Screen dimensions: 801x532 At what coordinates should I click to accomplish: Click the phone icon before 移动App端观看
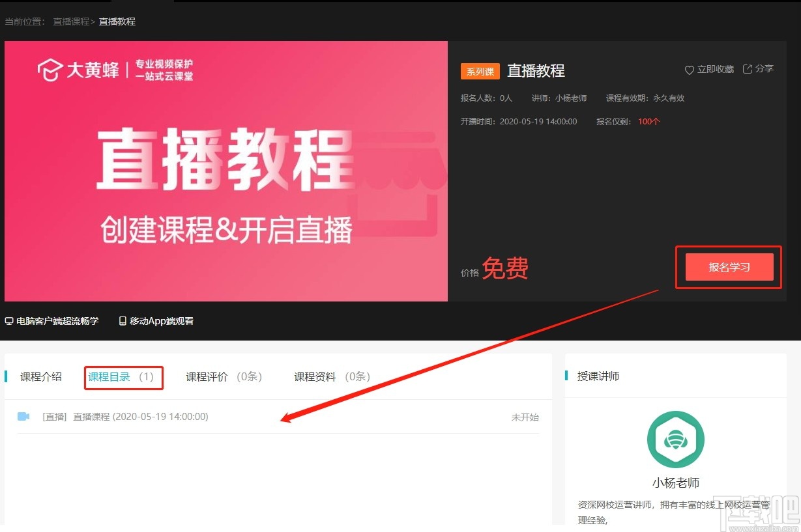(x=121, y=320)
